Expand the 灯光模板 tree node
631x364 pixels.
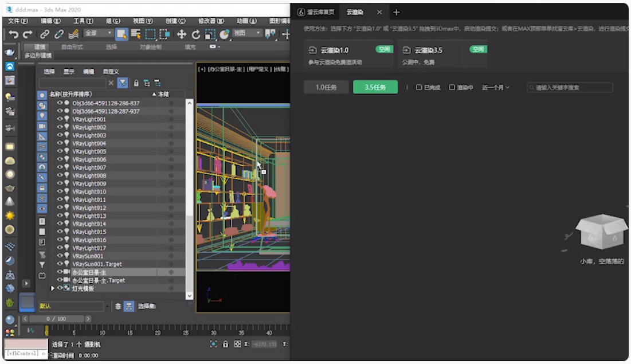coord(52,288)
